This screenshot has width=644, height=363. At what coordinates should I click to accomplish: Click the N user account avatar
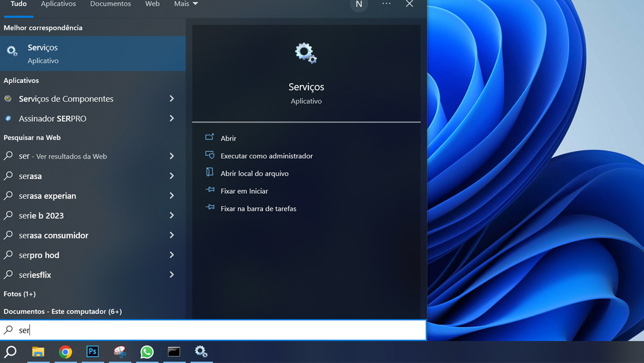[359, 4]
